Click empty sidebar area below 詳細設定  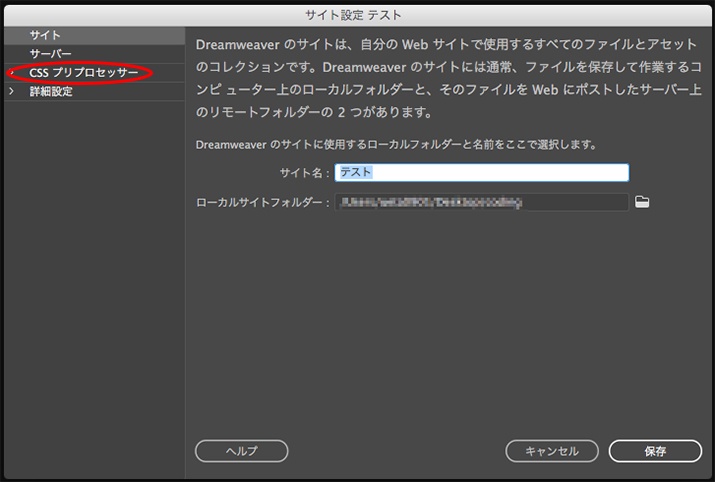[92, 280]
